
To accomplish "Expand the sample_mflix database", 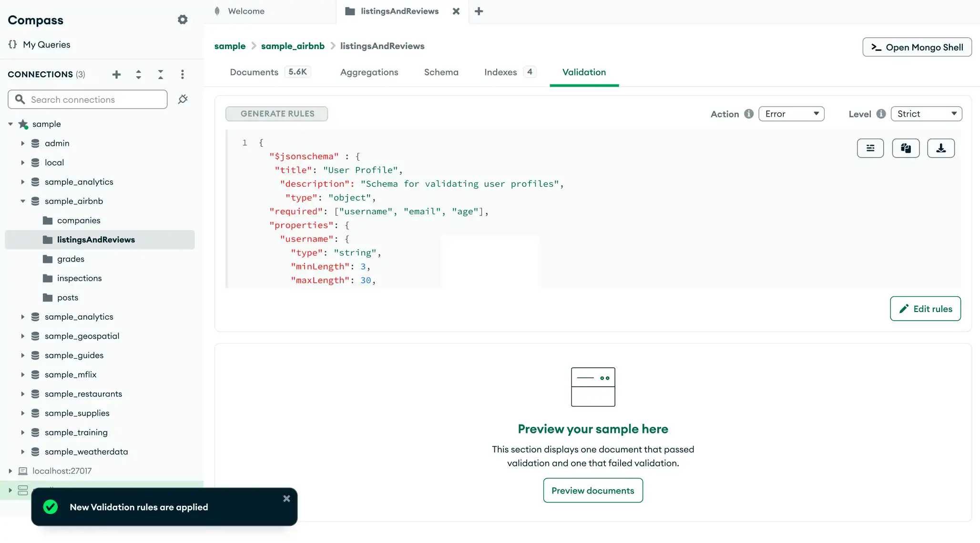I will (x=22, y=374).
